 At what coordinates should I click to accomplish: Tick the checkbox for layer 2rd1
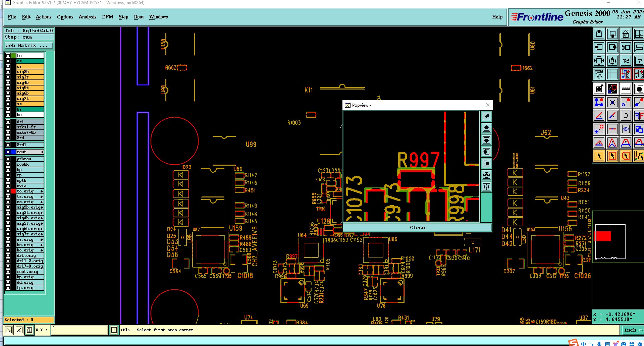coord(8,145)
